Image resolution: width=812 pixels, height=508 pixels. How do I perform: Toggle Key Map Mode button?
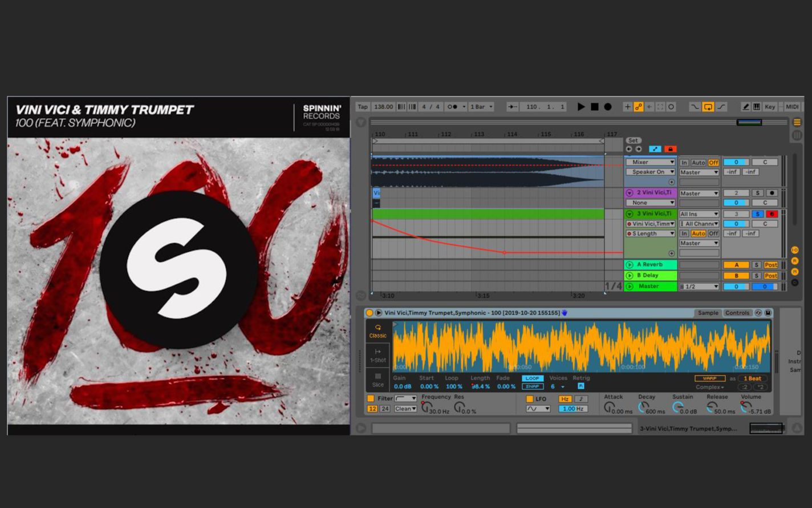770,107
